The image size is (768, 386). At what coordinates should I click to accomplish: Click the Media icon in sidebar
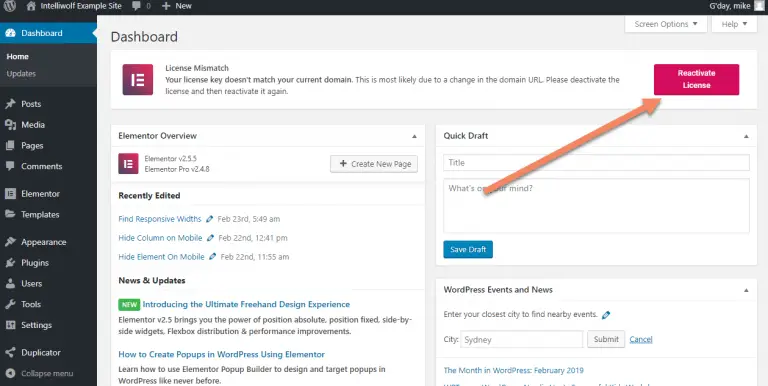(x=10, y=125)
